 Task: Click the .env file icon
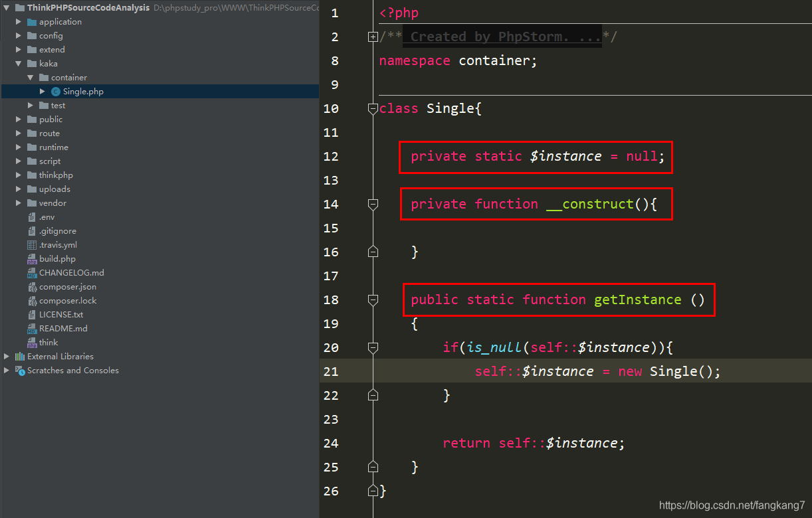click(32, 217)
